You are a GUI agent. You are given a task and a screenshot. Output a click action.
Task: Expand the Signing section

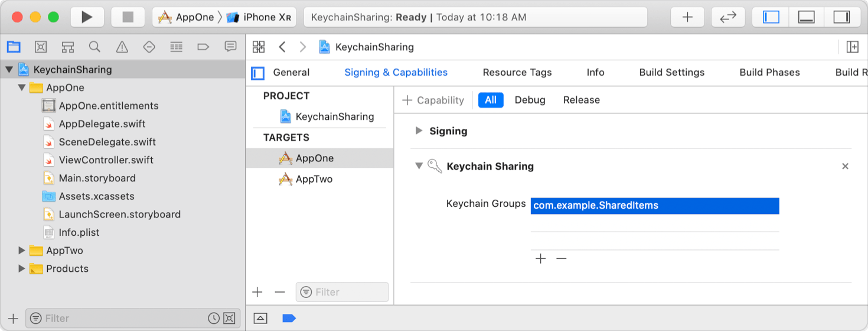click(419, 131)
